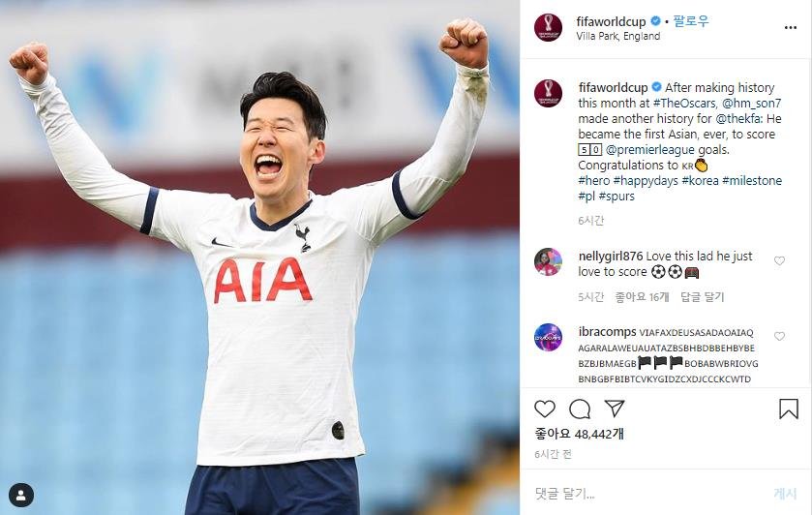Show tagged people icon on photo
This screenshot has width=812, height=515.
(21, 496)
